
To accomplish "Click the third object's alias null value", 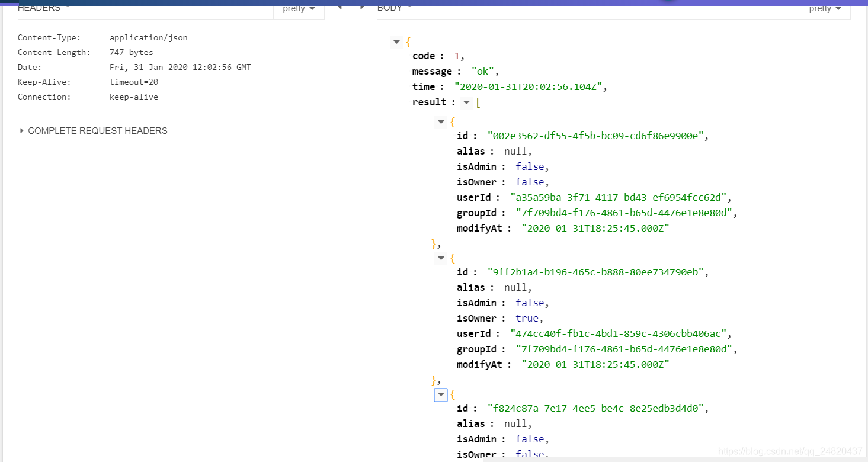I will [515, 424].
